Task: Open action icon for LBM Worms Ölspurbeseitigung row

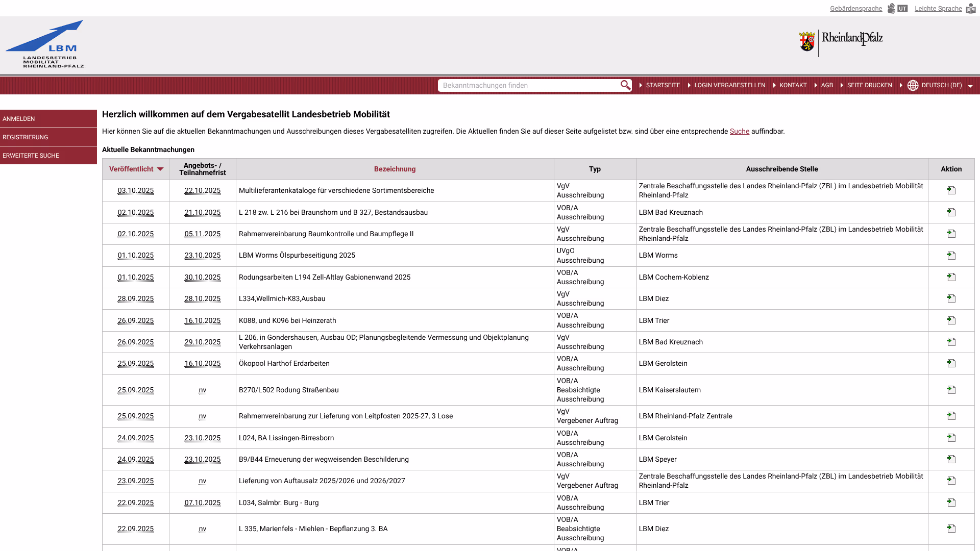Action: tap(951, 256)
